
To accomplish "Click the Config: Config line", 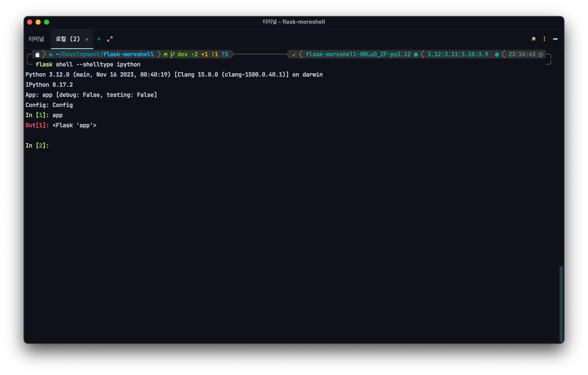I will click(x=49, y=105).
